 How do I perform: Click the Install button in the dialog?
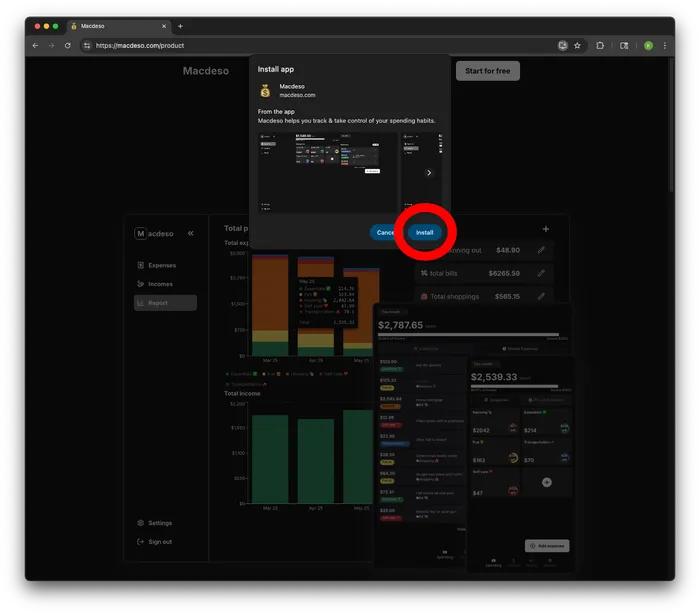(425, 232)
